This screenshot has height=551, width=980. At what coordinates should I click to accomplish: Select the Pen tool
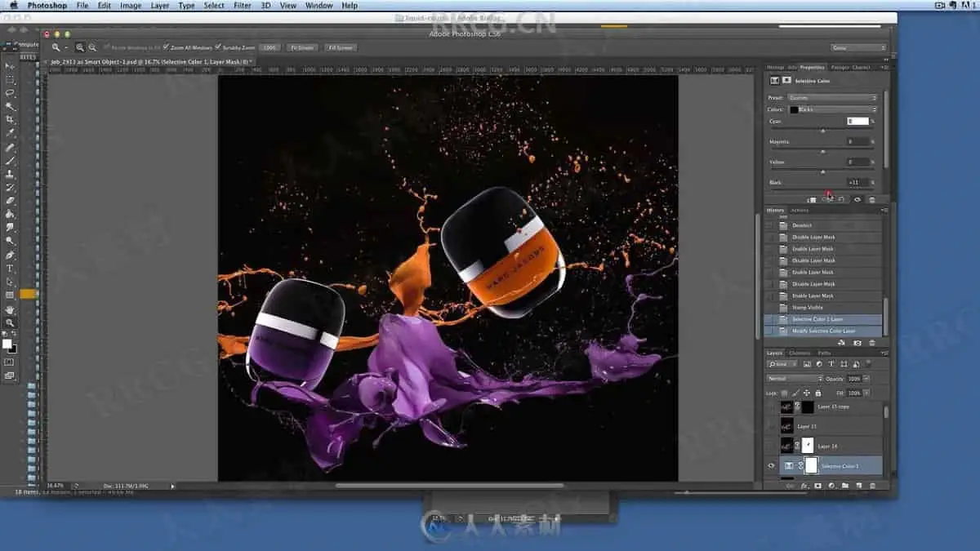(10, 255)
